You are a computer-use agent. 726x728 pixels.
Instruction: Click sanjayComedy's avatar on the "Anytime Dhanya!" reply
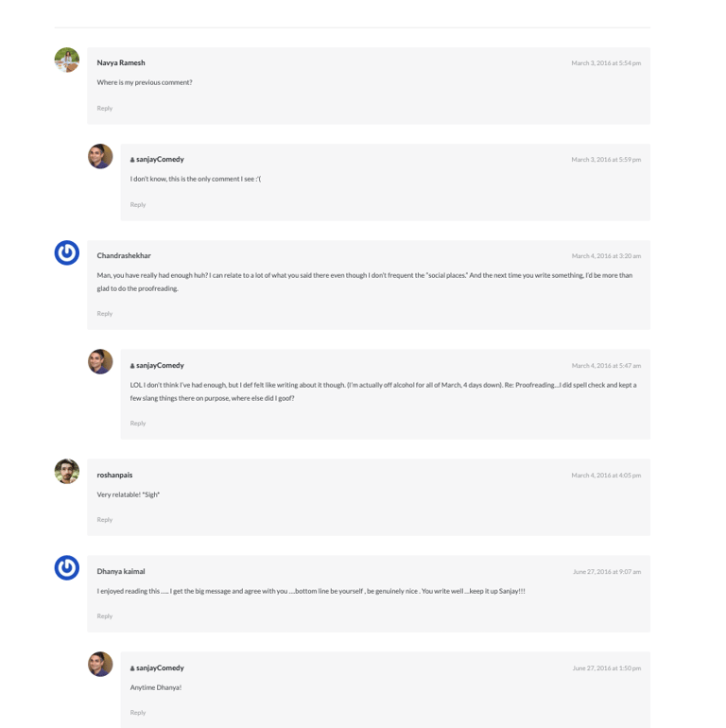tap(100, 664)
